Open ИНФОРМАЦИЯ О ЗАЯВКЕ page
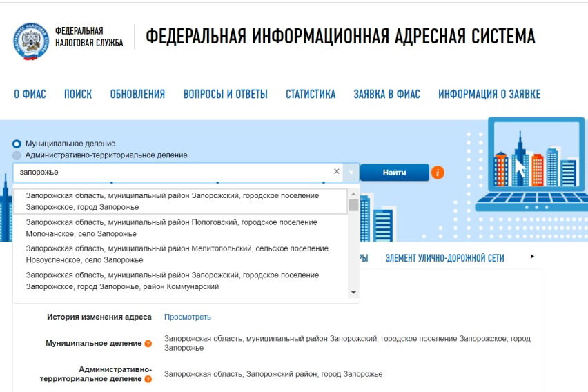The height and width of the screenshot is (392, 588). pyautogui.click(x=489, y=94)
